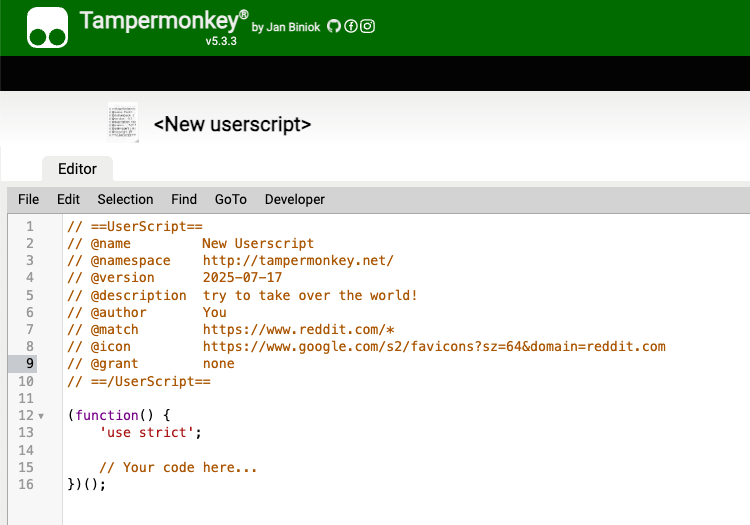
Task: Click the '<New userscript>' title
Action: [x=232, y=124]
